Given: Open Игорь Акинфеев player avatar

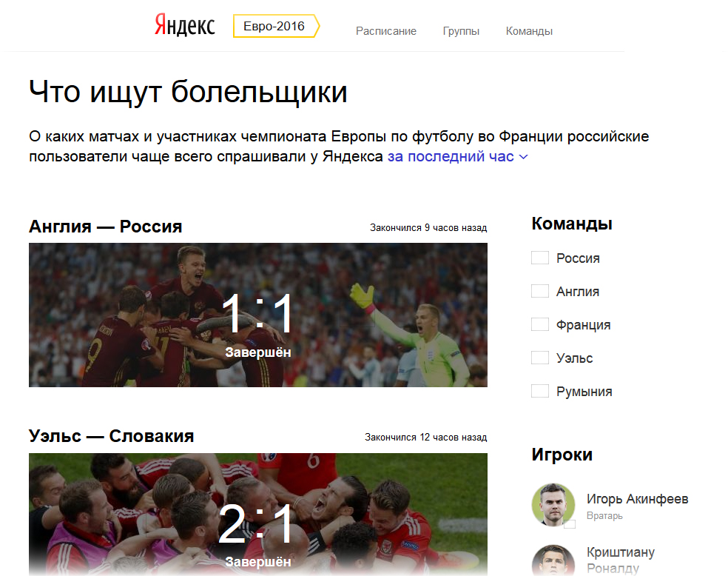Looking at the screenshot, I should click(x=553, y=504).
